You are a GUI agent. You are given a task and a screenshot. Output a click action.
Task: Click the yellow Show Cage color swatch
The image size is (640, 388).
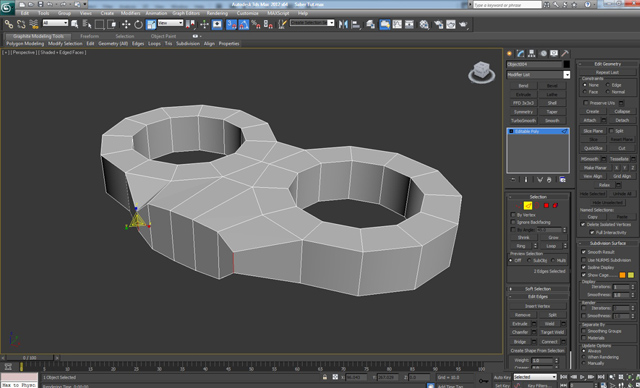point(631,275)
